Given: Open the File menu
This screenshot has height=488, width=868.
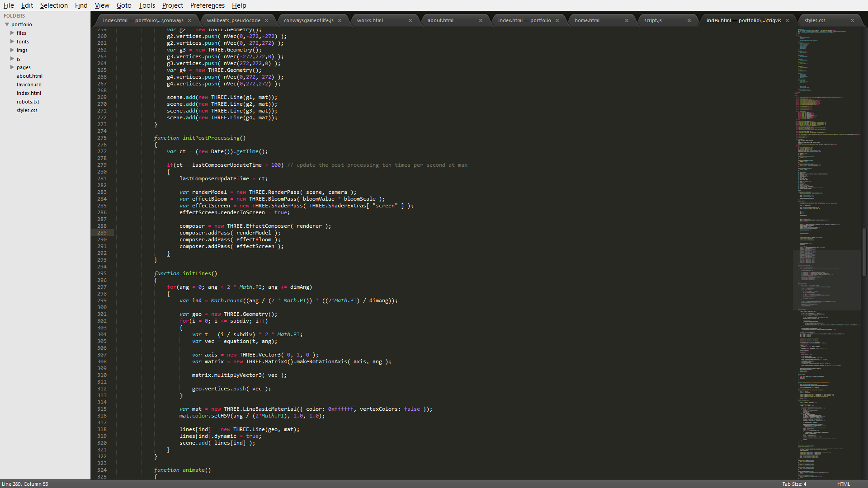Looking at the screenshot, I should (x=9, y=5).
